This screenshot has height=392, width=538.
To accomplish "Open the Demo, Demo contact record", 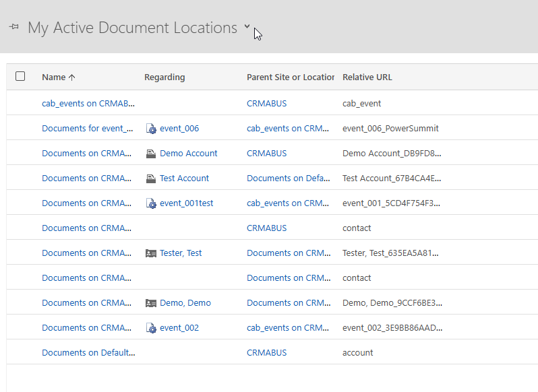I will point(185,303).
